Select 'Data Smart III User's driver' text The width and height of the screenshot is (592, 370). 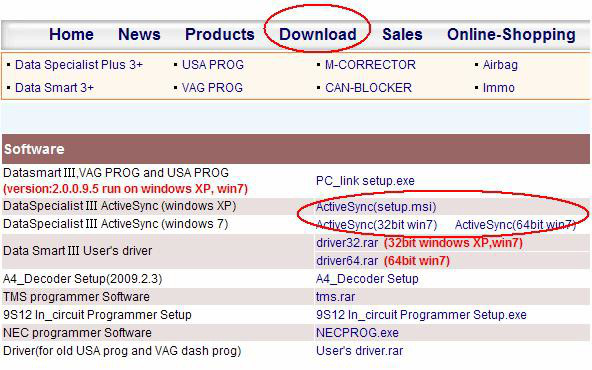click(x=77, y=251)
